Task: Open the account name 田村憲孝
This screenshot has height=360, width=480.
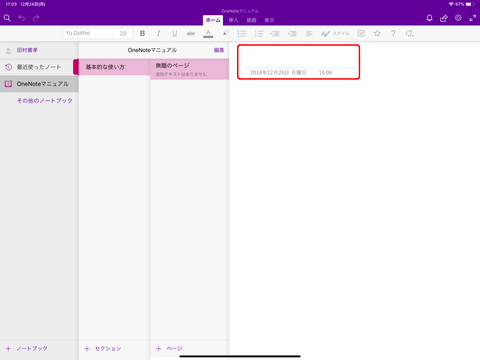Action: tap(27, 50)
